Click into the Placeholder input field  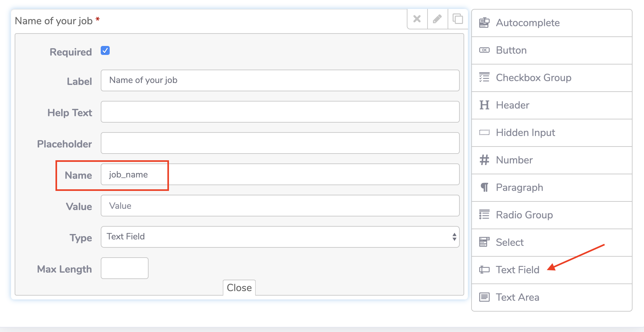click(x=280, y=143)
